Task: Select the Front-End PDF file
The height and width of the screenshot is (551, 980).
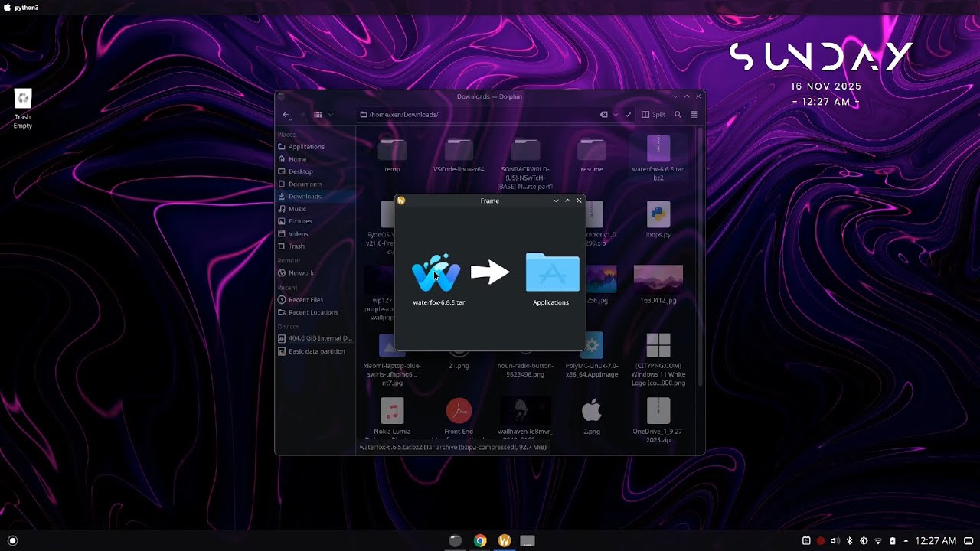Action: [x=459, y=417]
